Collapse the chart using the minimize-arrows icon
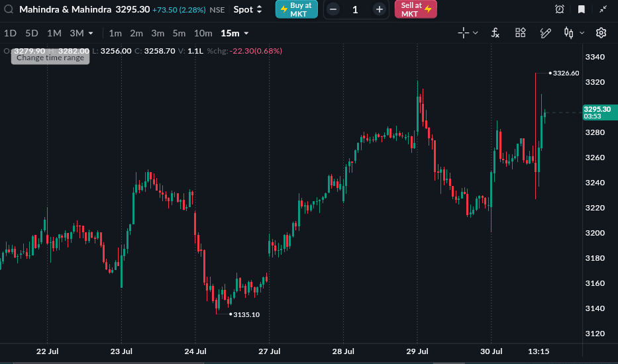 tap(603, 9)
